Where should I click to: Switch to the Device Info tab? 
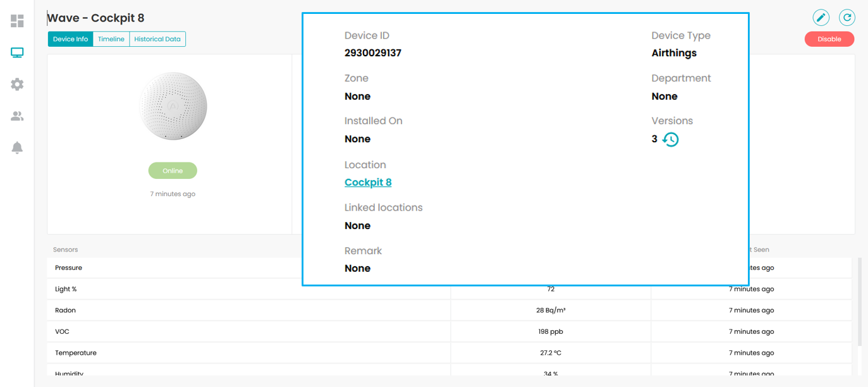click(x=70, y=39)
